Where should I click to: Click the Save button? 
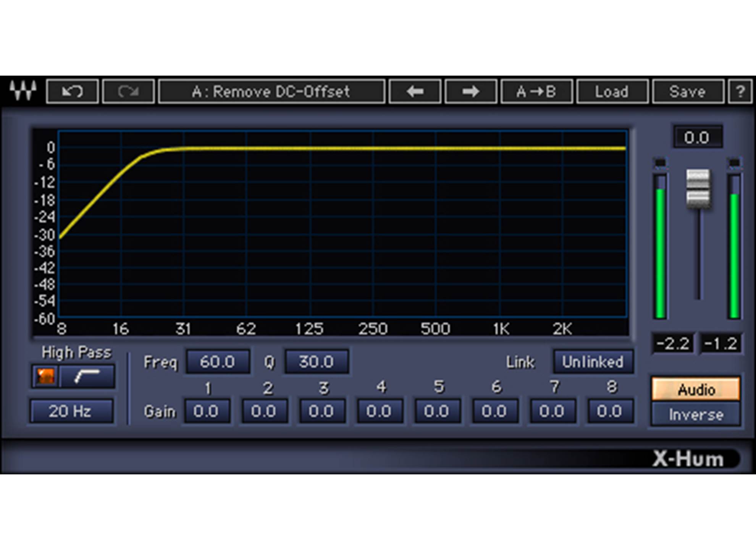687,92
